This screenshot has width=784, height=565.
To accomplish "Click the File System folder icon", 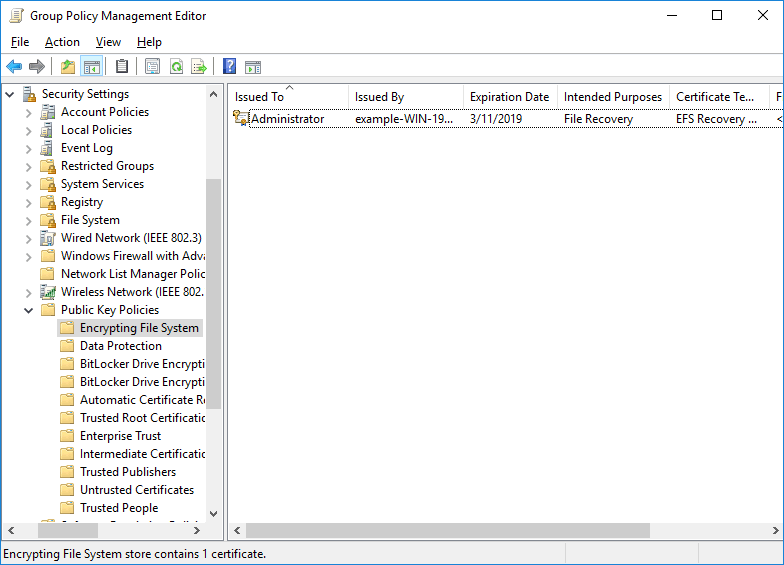I will pos(48,220).
